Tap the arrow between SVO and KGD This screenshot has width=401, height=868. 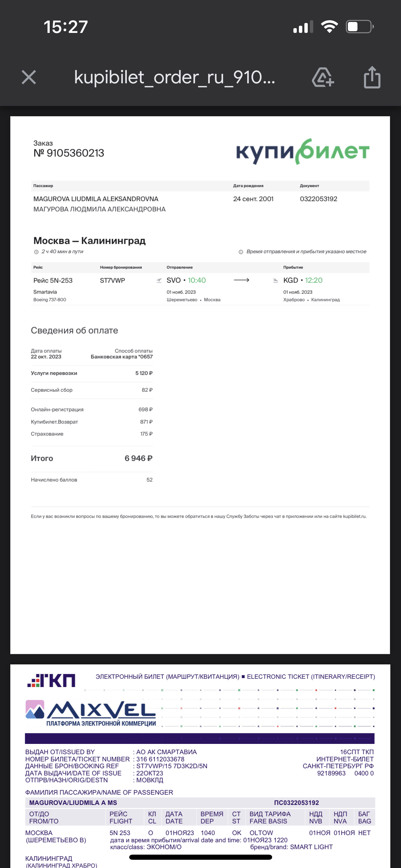241,280
